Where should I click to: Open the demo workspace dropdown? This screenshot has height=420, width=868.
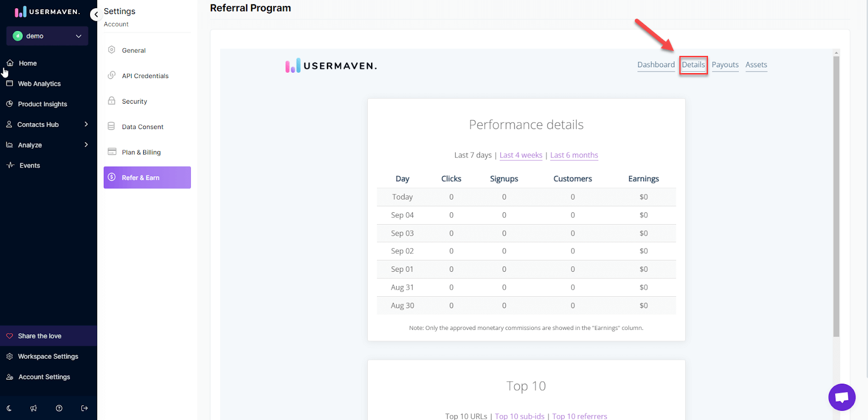click(48, 36)
